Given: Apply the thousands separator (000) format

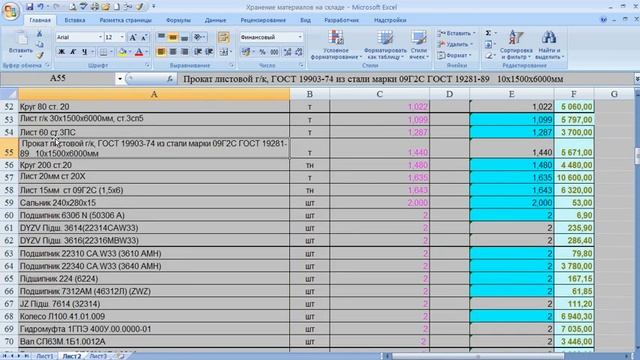Looking at the screenshot, I should pos(274,52).
